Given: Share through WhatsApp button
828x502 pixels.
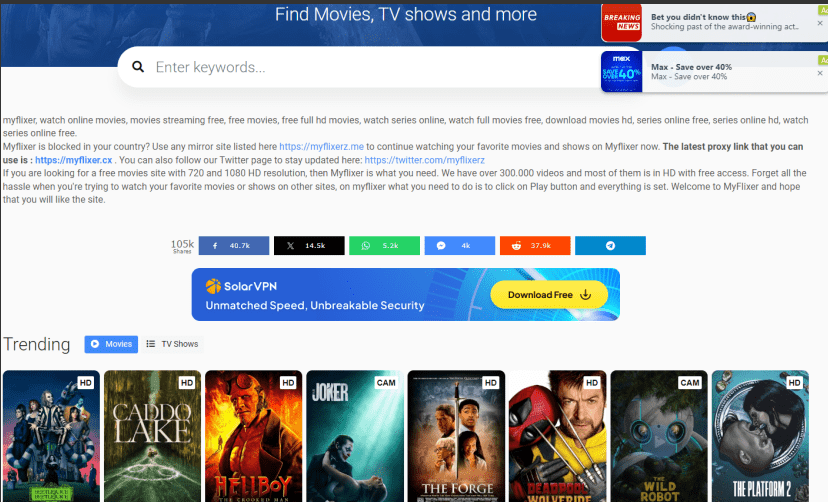Looking at the screenshot, I should click(384, 245).
